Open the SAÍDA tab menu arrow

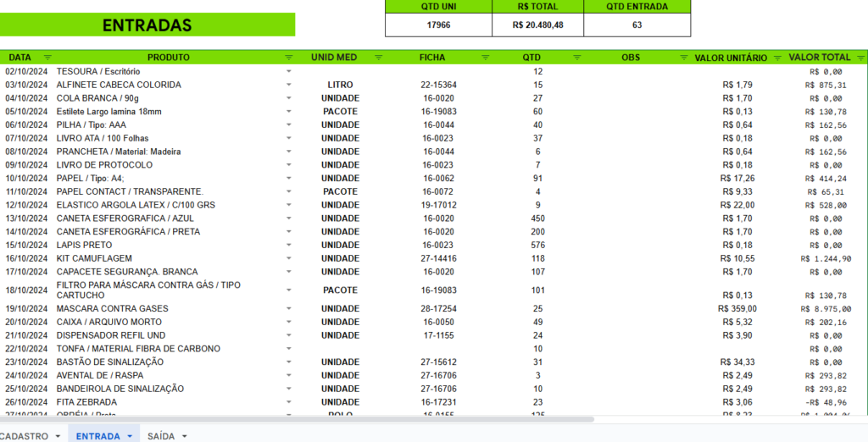184,436
